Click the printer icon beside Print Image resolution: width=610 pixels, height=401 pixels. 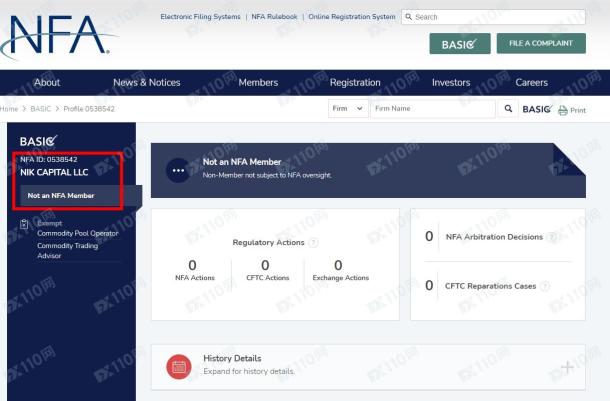click(x=563, y=110)
